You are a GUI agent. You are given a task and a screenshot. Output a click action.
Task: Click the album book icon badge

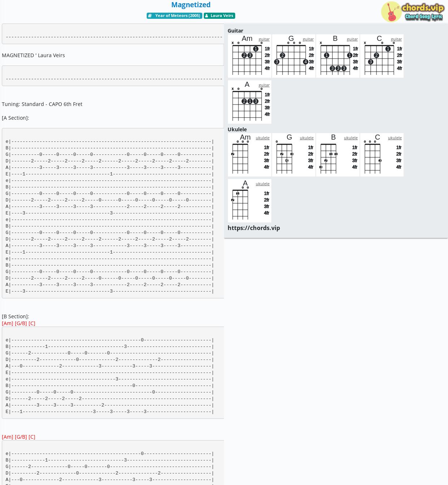150,16
